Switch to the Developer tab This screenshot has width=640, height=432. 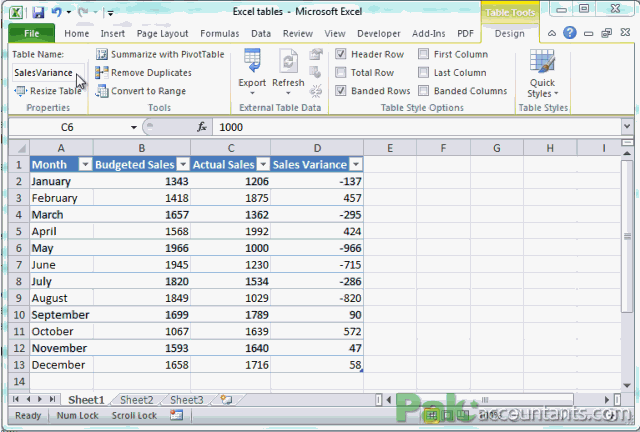pos(379,33)
